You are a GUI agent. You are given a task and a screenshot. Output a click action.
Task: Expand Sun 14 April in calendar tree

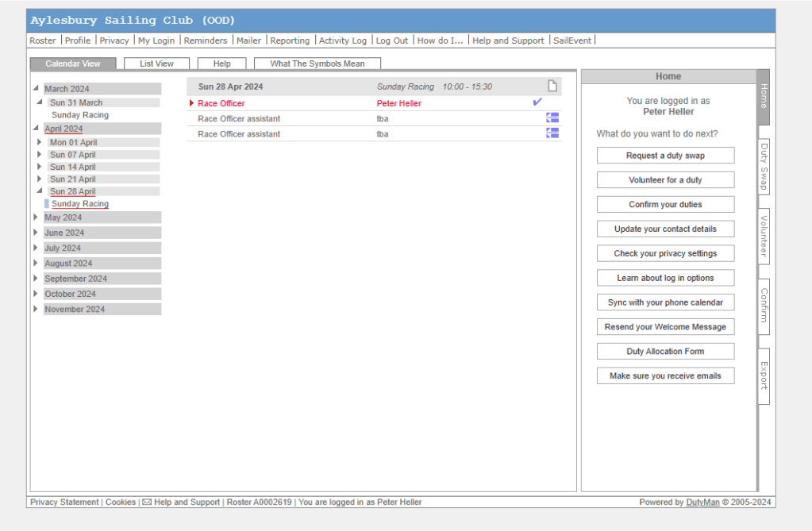(x=40, y=167)
